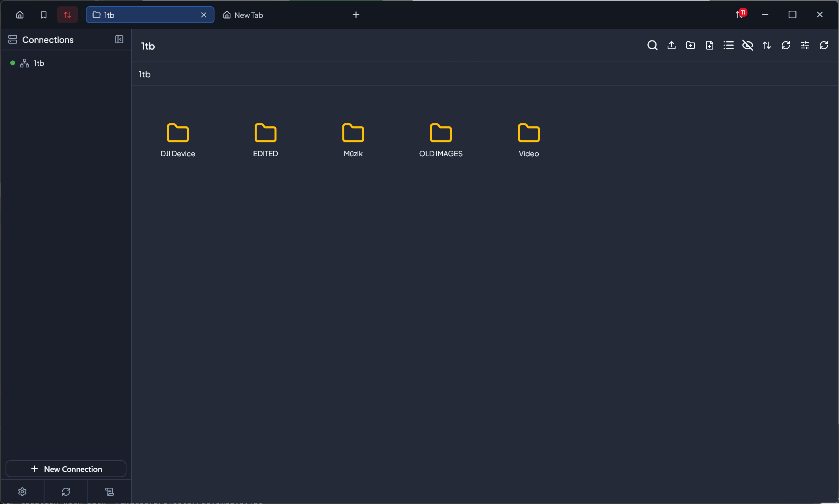Click the New Connection button
Viewport: 839px width, 504px height.
point(66,469)
